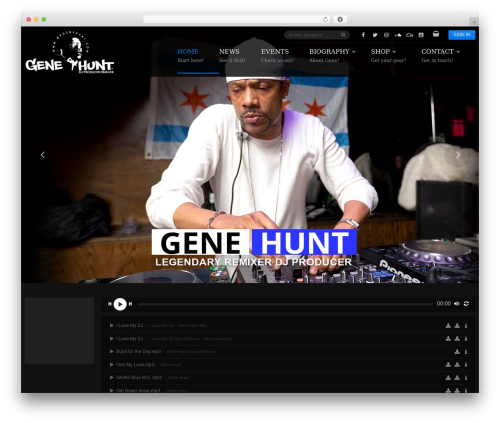Image resolution: width=500 pixels, height=423 pixels.
Task: Click the blue Sign In button
Action: pyautogui.click(x=462, y=35)
